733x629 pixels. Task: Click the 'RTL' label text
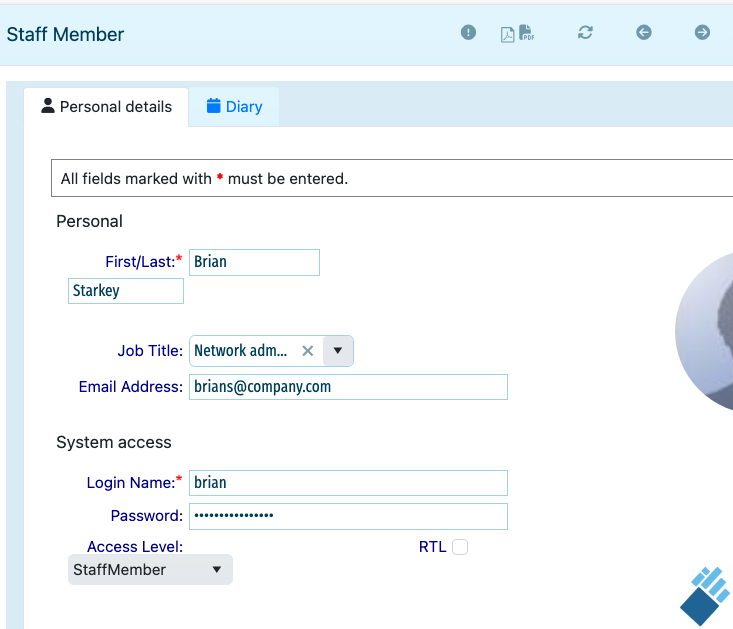[x=432, y=547]
